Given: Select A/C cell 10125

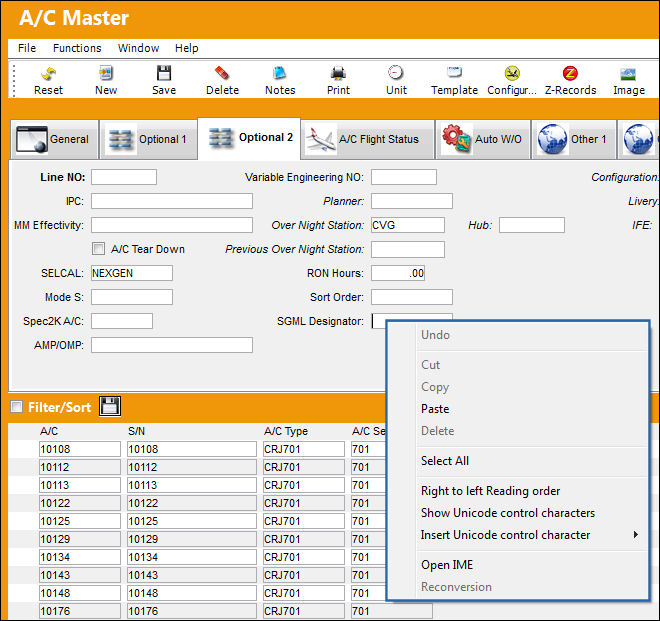Looking at the screenshot, I should tap(80, 521).
